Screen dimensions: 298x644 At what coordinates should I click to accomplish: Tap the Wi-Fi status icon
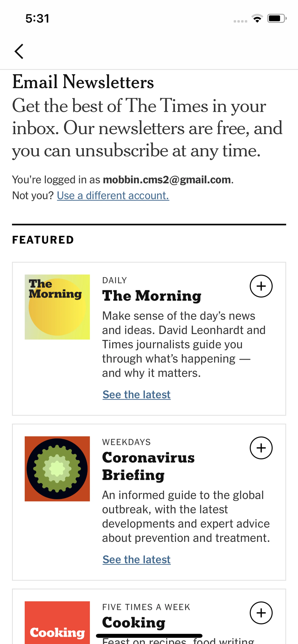[x=257, y=18]
